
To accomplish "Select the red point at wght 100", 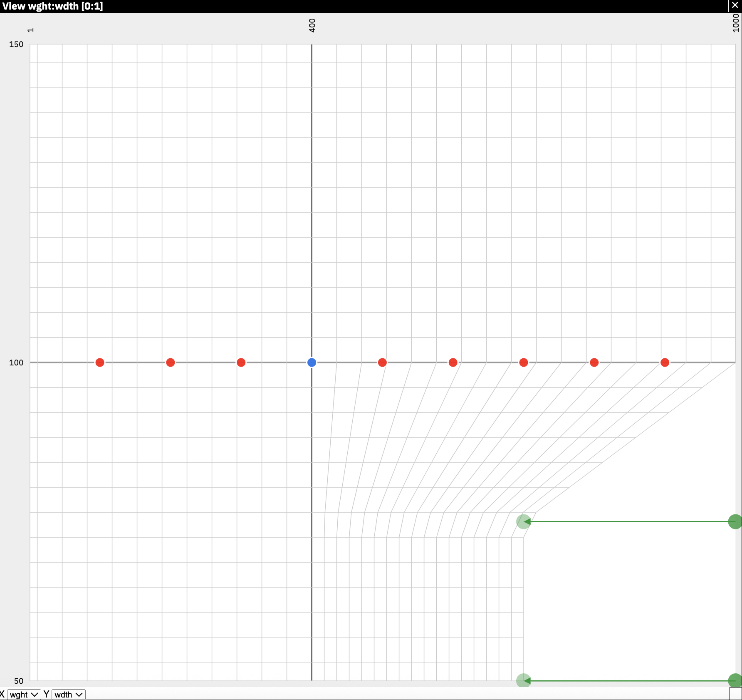I will click(x=100, y=362).
